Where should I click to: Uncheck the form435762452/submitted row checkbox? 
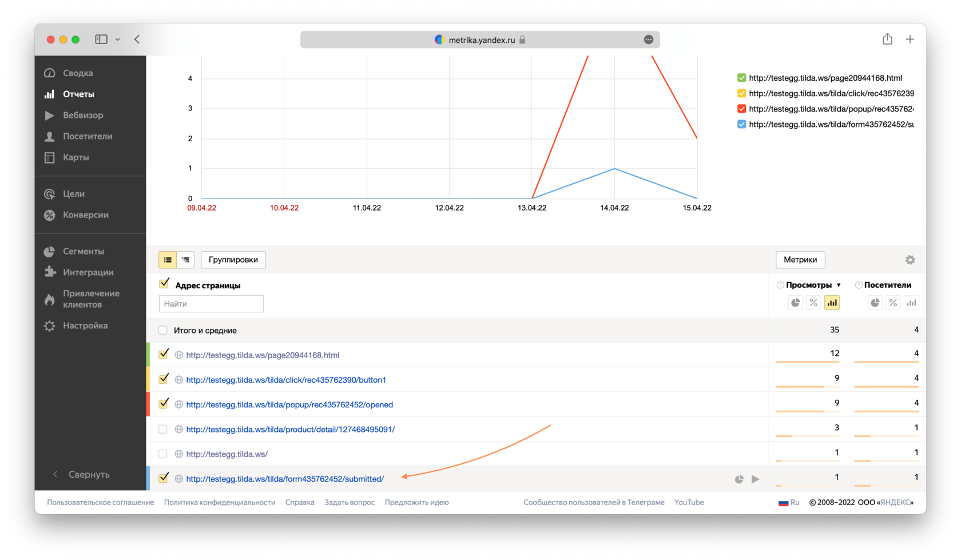[164, 478]
